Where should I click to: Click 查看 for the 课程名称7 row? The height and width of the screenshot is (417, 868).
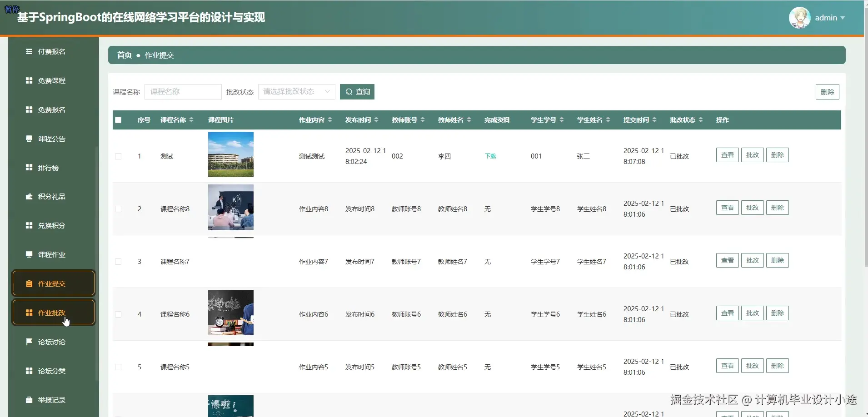pos(728,260)
